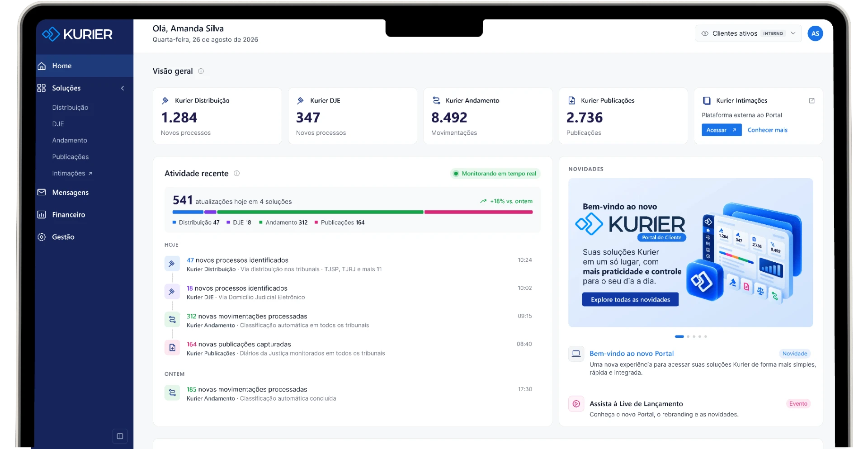This screenshot has width=868, height=449.
Task: Click the Evento tag badge
Action: tap(798, 404)
